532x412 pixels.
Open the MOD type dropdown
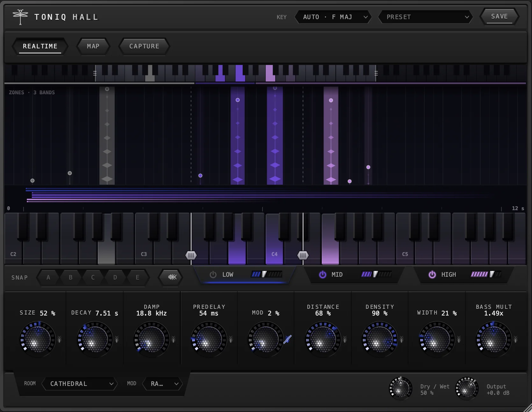click(x=162, y=384)
